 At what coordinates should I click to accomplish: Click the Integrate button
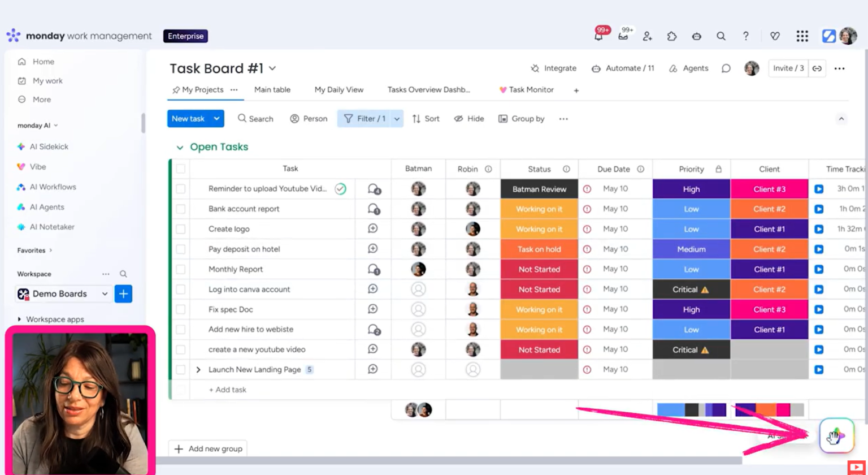(x=553, y=68)
